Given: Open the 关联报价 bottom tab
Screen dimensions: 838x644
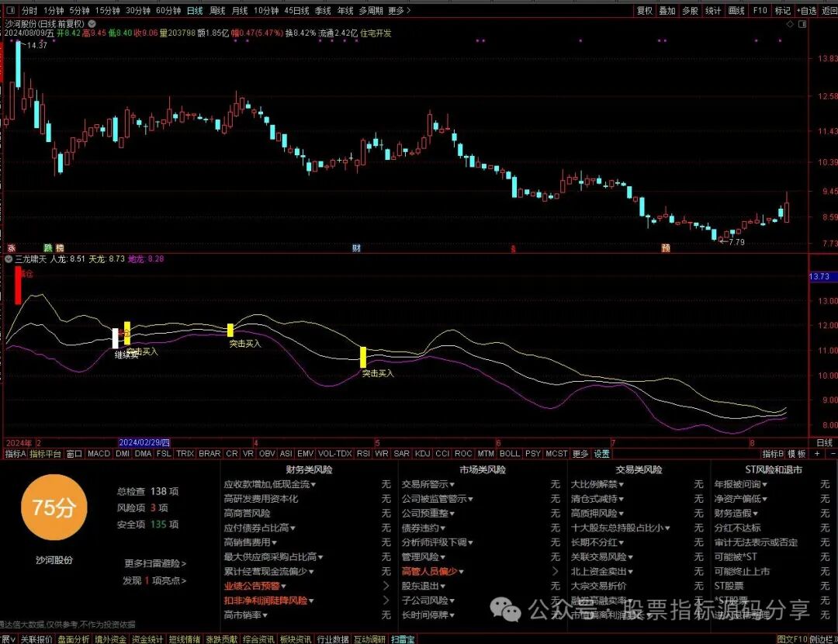Looking at the screenshot, I should coord(36,639).
